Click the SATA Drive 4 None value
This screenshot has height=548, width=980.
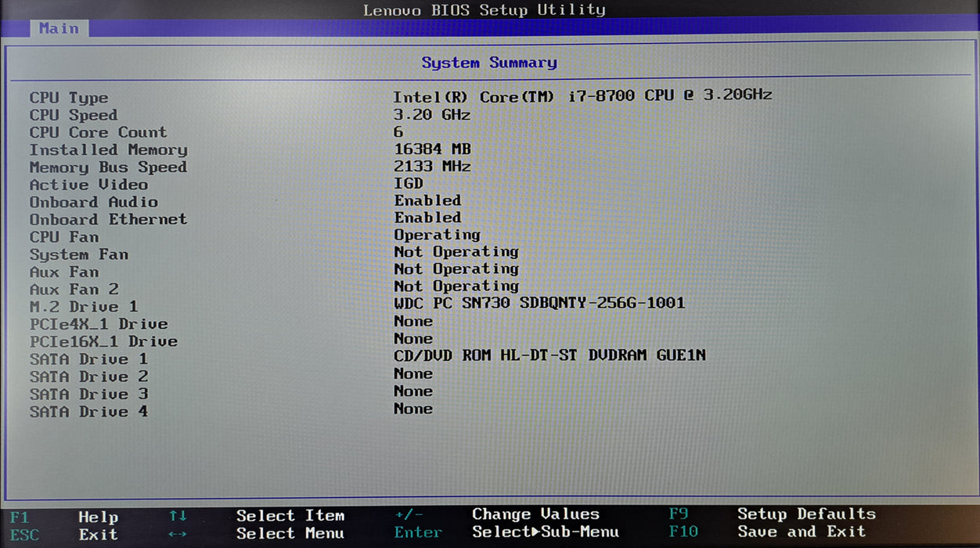(413, 408)
